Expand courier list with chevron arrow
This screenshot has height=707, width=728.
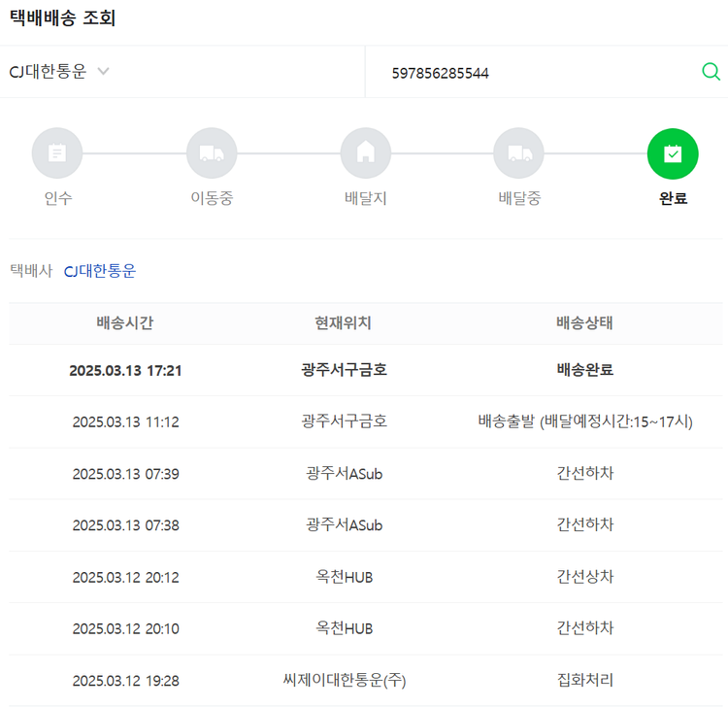click(x=104, y=72)
